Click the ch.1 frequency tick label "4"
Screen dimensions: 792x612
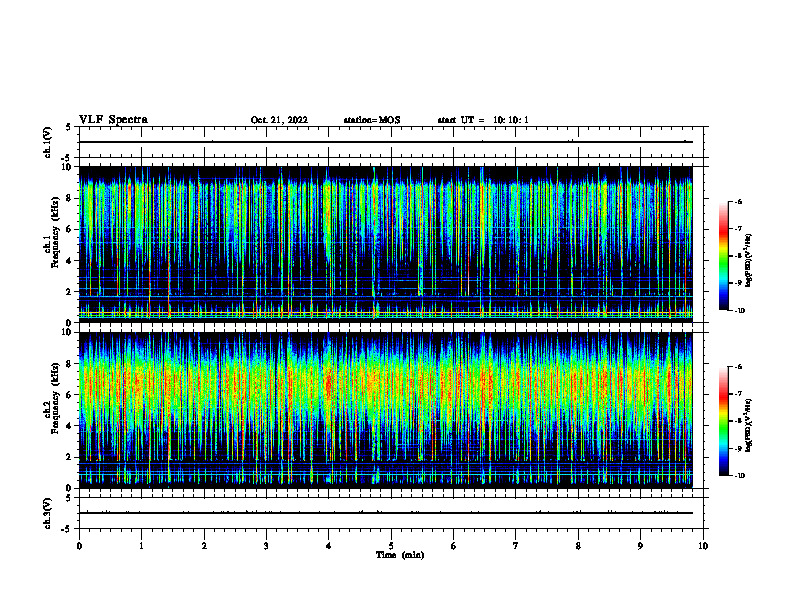(x=70, y=261)
